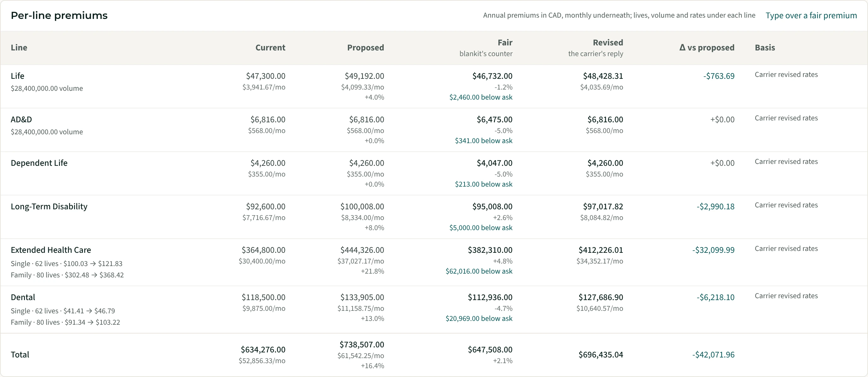Screen dimensions: 868x377
Task: Click '$341.00 below ask' under AD&D
Action: point(484,141)
